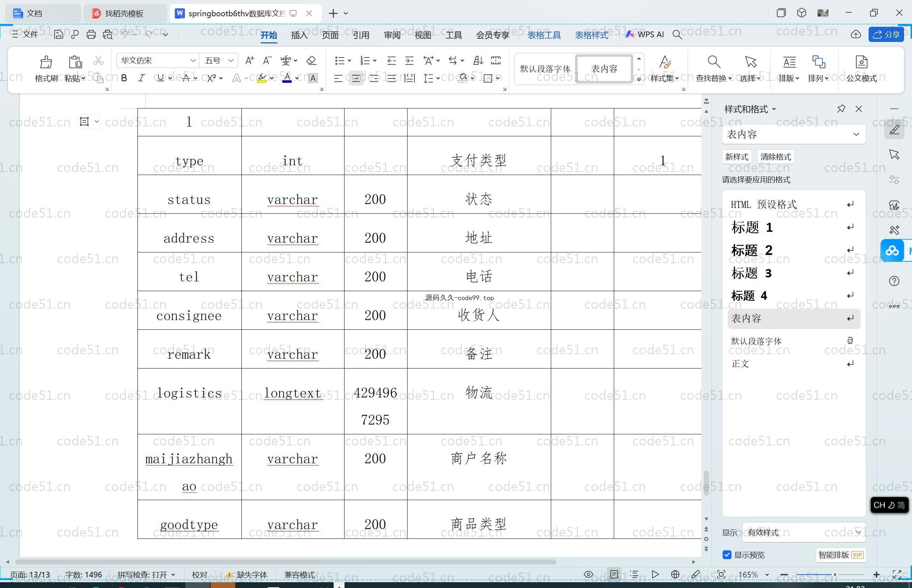Viewport: 912px width, 588px height.
Task: Click the Paste (粘贴) clipboard icon
Action: coord(75,61)
